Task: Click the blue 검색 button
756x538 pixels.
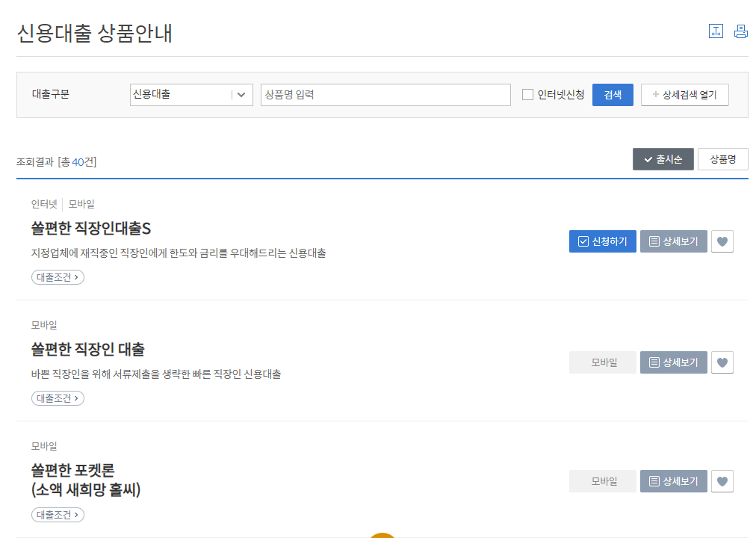Action: tap(613, 94)
